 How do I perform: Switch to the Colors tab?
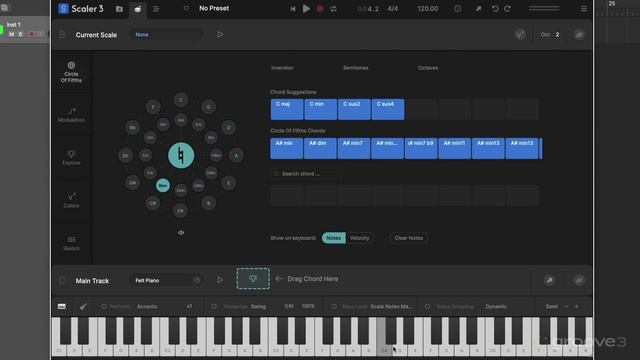(71, 200)
